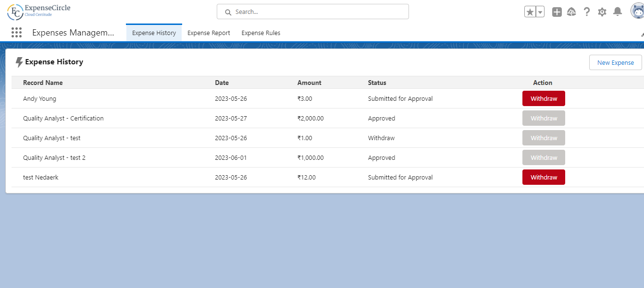Click the Salesforce Help question mark icon

click(x=586, y=12)
